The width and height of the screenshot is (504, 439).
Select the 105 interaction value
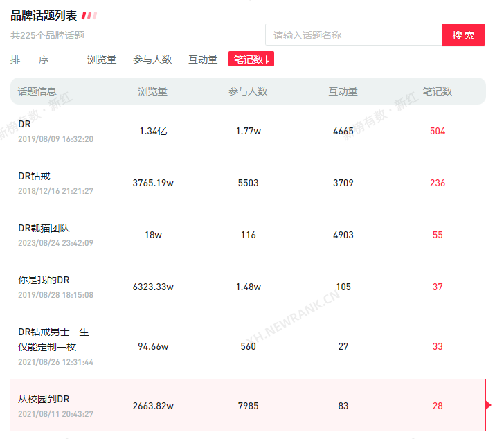click(343, 287)
